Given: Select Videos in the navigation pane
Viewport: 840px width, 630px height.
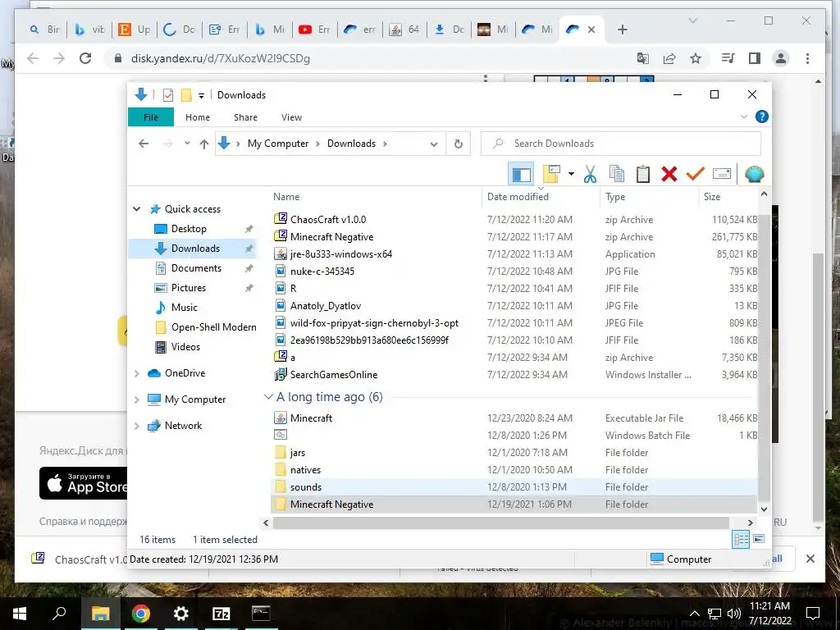Looking at the screenshot, I should pos(185,347).
